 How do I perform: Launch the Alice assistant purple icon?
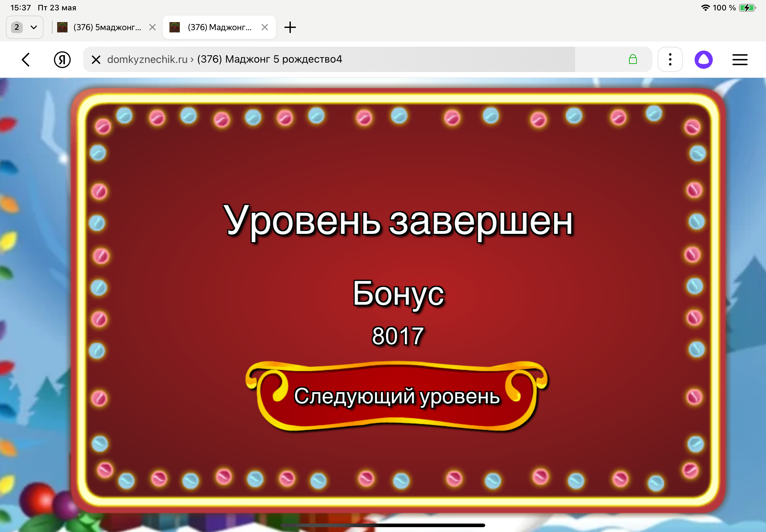point(704,60)
